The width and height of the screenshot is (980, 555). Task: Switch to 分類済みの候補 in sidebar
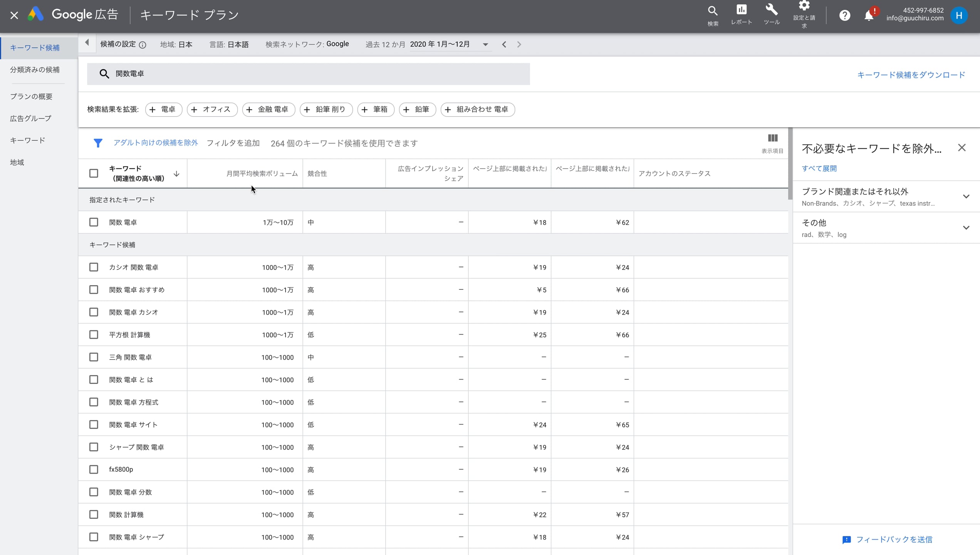35,70
